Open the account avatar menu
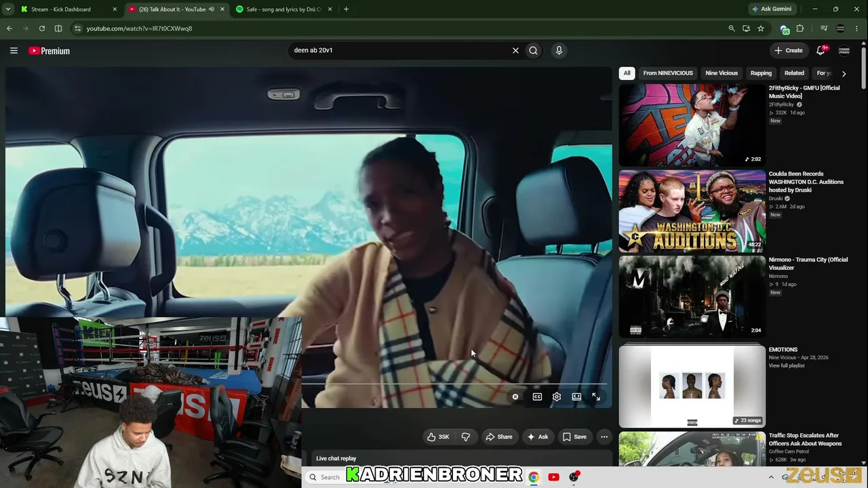The width and height of the screenshot is (868, 488). click(x=844, y=50)
